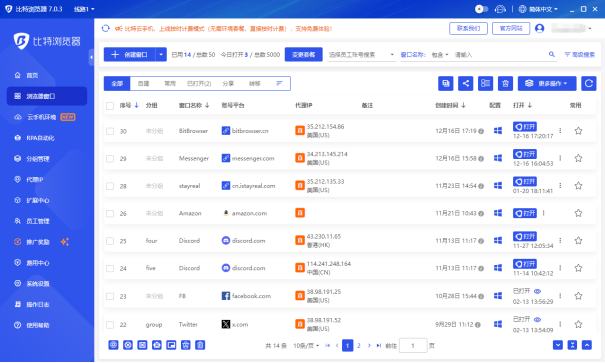Open three-dot menu for Messenger row
The image size is (605, 363).
pyautogui.click(x=560, y=158)
